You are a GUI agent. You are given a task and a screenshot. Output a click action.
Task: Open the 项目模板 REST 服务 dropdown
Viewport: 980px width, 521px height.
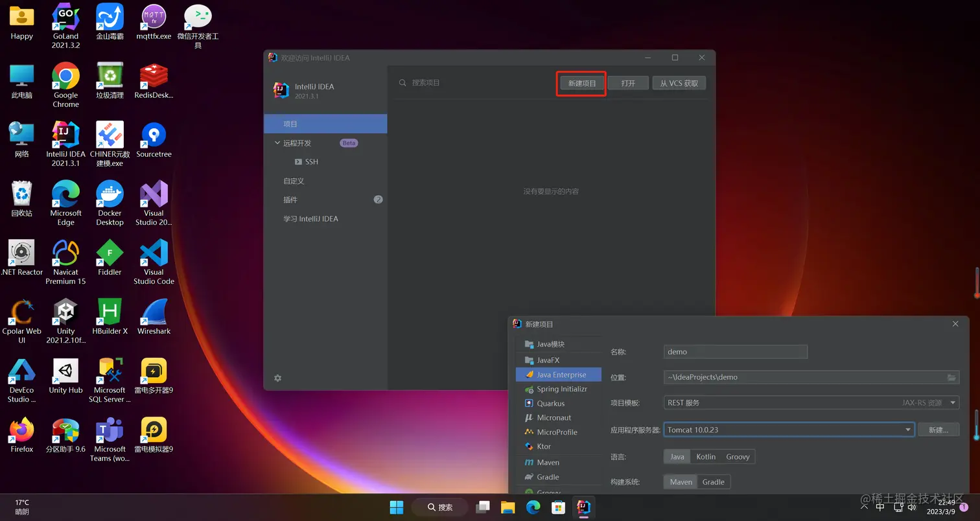click(x=811, y=403)
